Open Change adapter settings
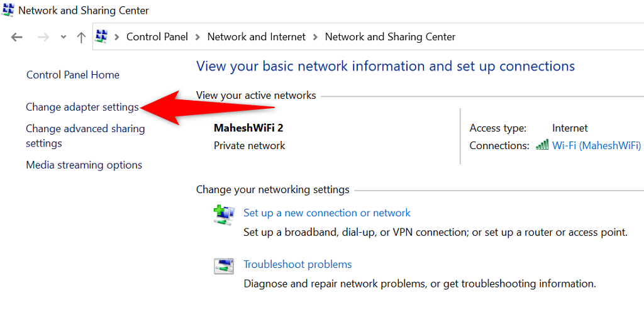This screenshot has width=644, height=317. 82,107
